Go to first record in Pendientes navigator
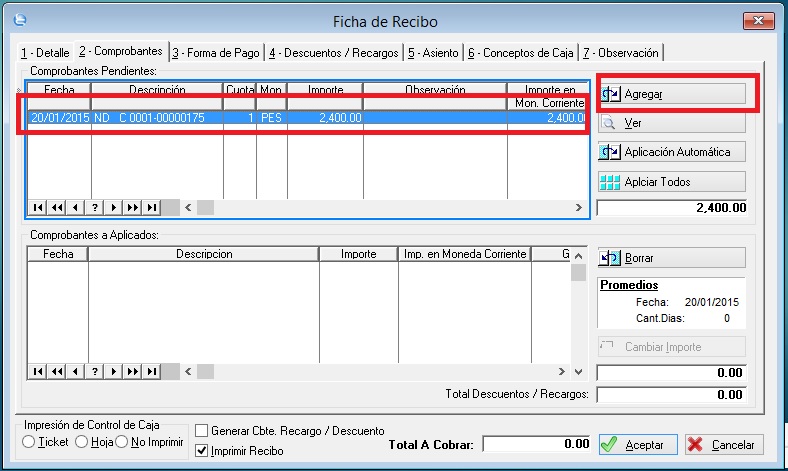This screenshot has height=471, width=788. [x=38, y=207]
